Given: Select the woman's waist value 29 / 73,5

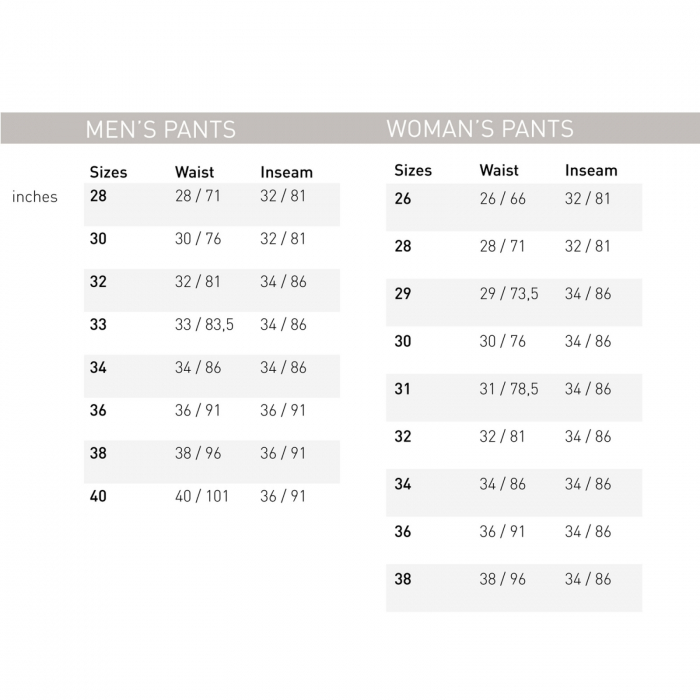Looking at the screenshot, I should 508,294.
